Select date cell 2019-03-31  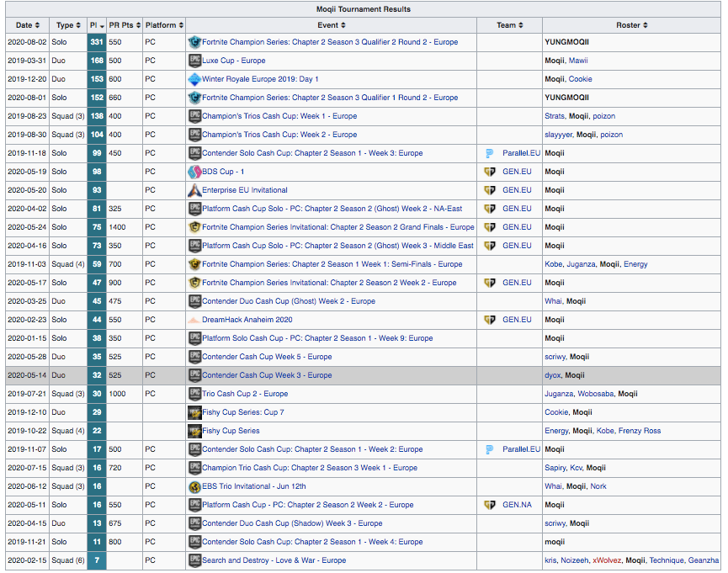[x=28, y=61]
